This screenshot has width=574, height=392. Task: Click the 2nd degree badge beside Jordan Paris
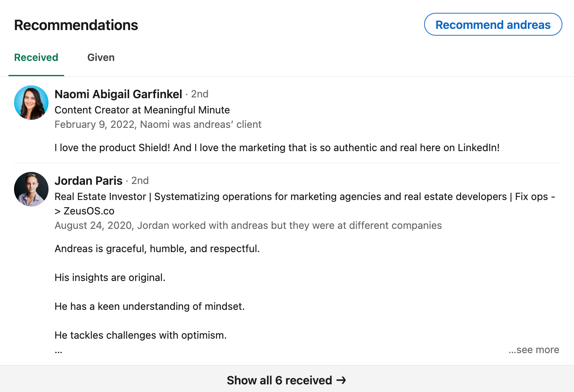click(x=140, y=181)
